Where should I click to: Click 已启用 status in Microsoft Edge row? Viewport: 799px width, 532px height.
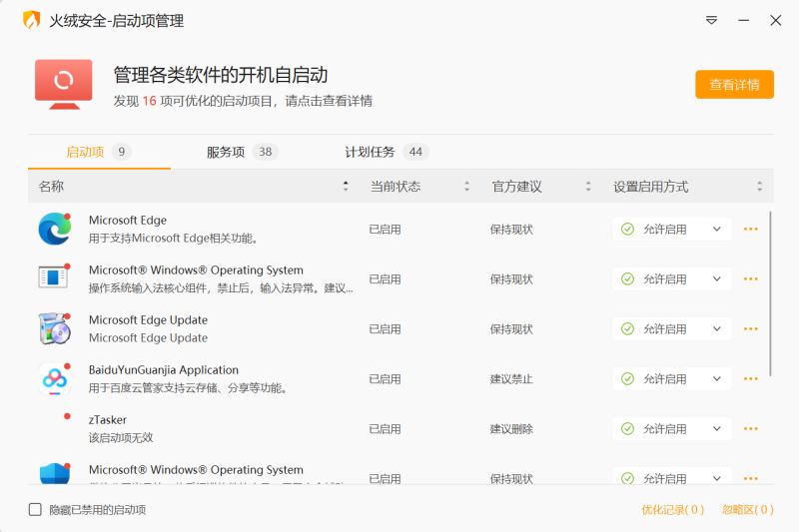pos(385,230)
